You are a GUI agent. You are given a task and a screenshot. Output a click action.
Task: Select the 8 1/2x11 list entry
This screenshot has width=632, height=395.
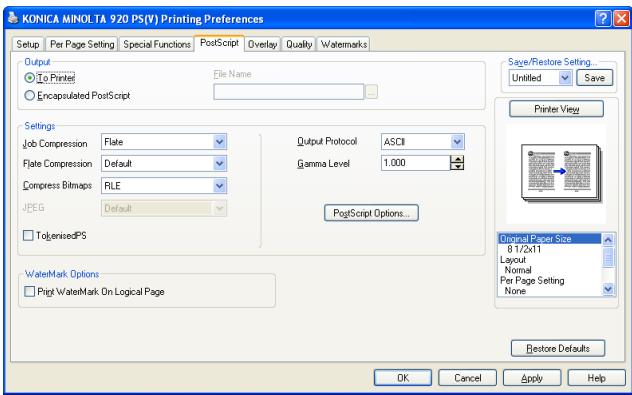point(549,249)
